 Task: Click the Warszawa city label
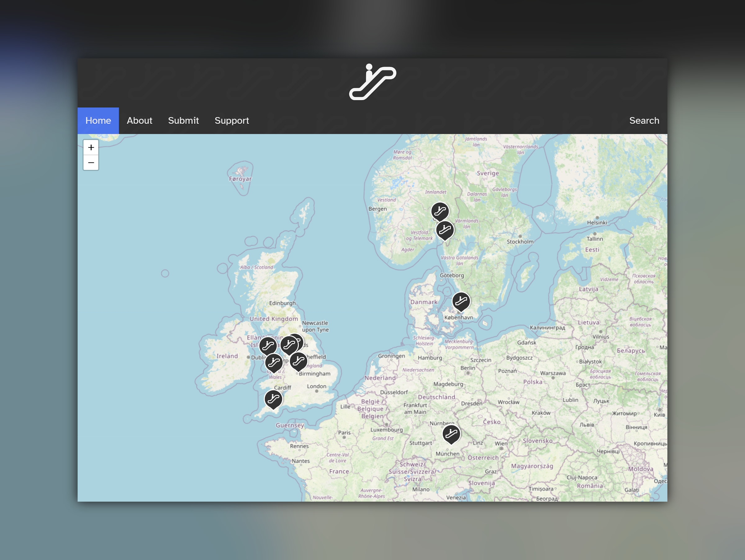coord(553,373)
